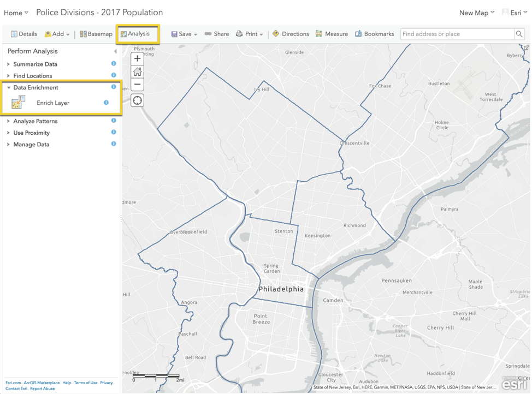Click the Esri logo on map

tap(515, 384)
